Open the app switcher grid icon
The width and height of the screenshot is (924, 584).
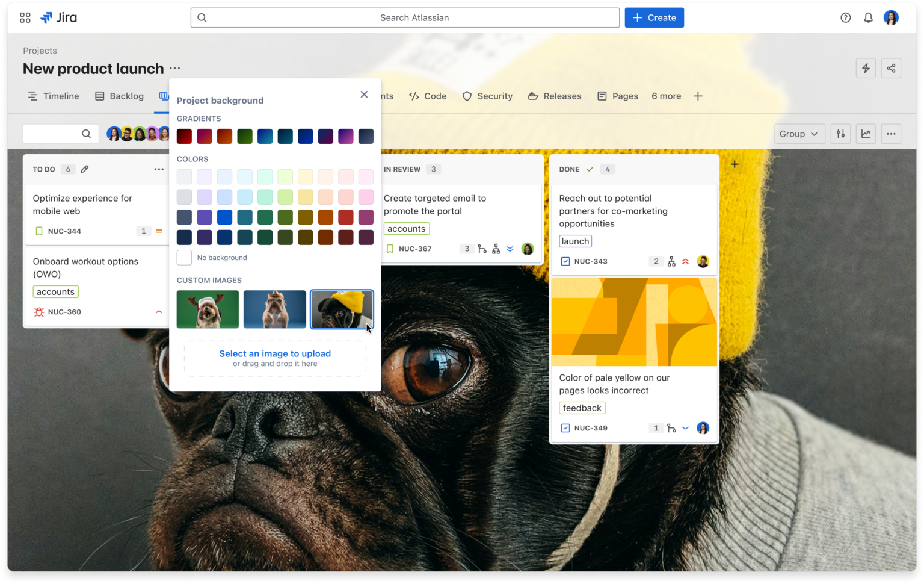[x=25, y=18]
